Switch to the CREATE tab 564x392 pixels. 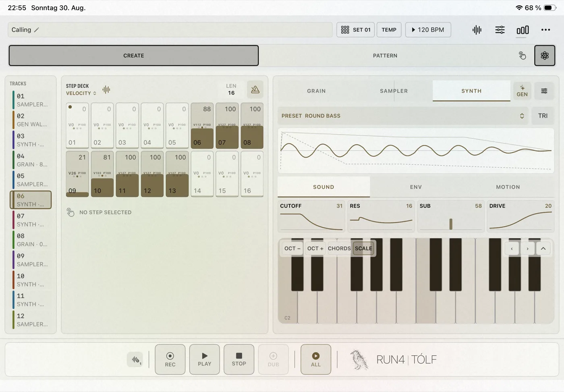click(x=134, y=56)
